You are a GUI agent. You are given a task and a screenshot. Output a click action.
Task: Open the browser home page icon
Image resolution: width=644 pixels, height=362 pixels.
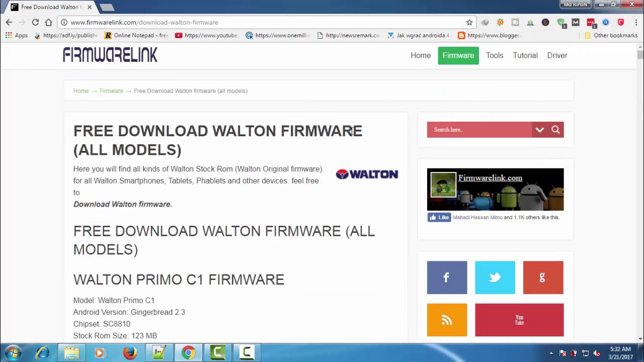[x=48, y=22]
